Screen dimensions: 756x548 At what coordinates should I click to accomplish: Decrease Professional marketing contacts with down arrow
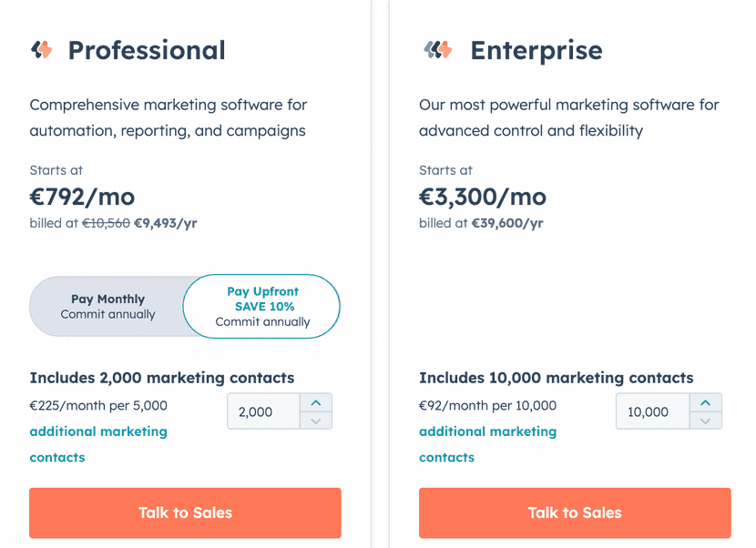point(315,421)
